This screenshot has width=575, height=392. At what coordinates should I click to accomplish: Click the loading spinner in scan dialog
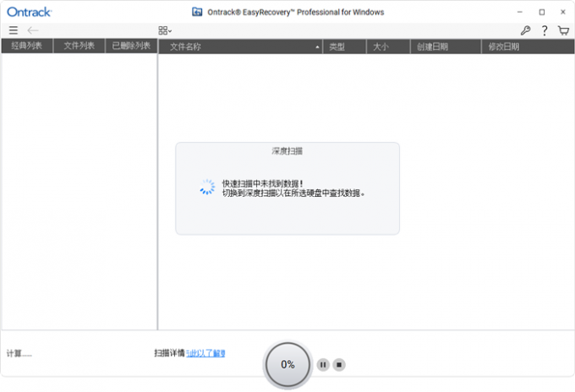207,187
